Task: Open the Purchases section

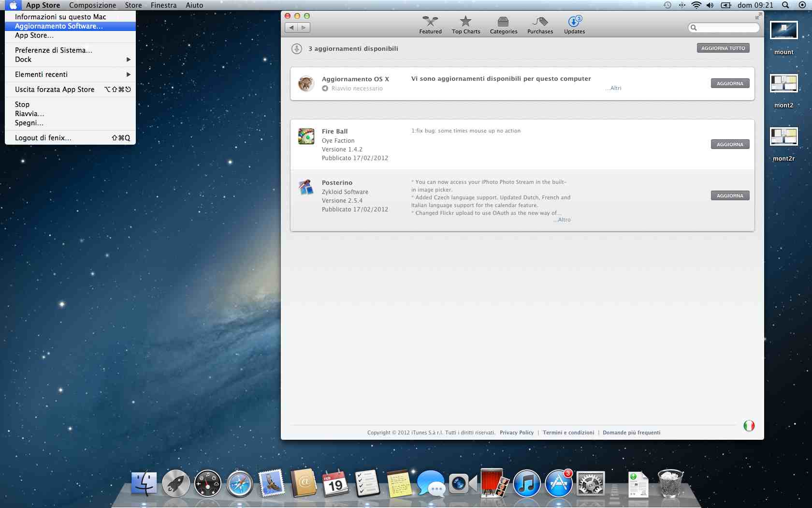Action: coord(540,25)
